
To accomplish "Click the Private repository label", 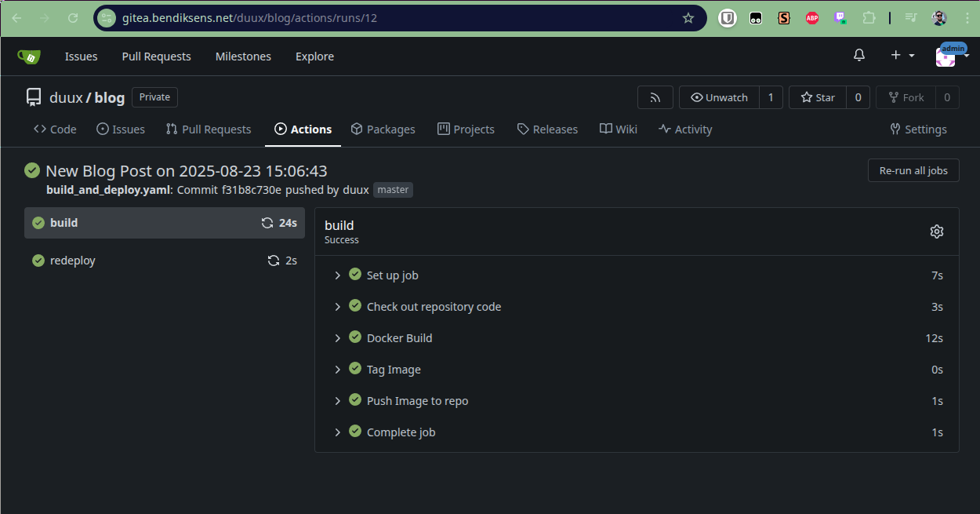I will pos(154,97).
